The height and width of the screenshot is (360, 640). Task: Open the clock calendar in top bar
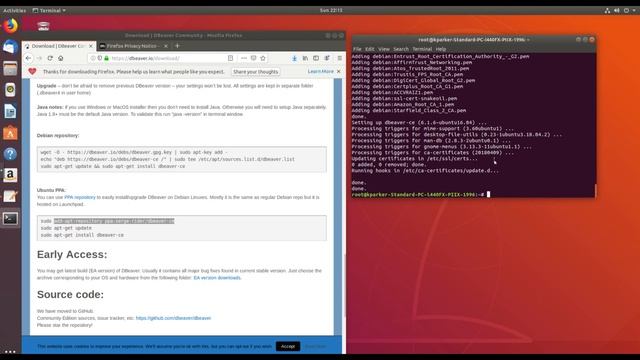[331, 10]
